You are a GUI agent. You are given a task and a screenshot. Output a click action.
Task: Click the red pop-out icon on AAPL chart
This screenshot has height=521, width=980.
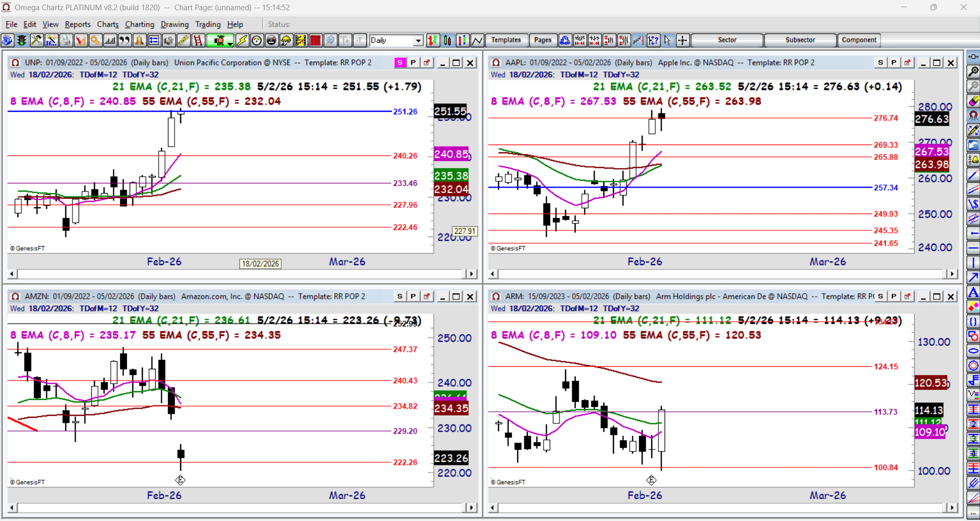click(x=907, y=63)
